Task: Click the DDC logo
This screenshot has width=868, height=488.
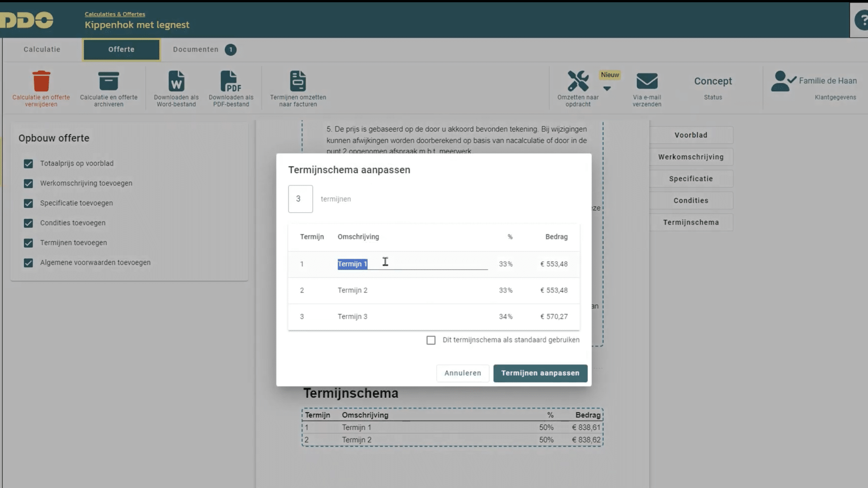Action: pyautogui.click(x=27, y=20)
